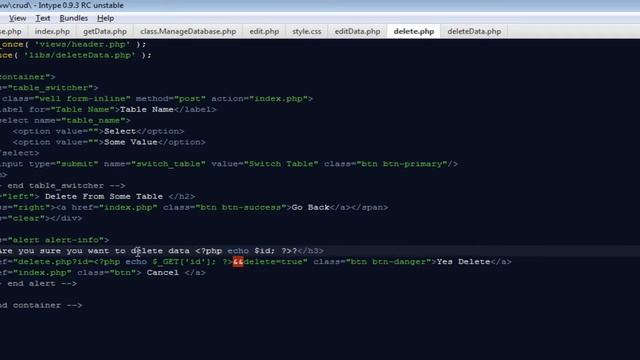Viewport: 640px width, 360px height.
Task: Open the View menu
Action: click(18, 18)
